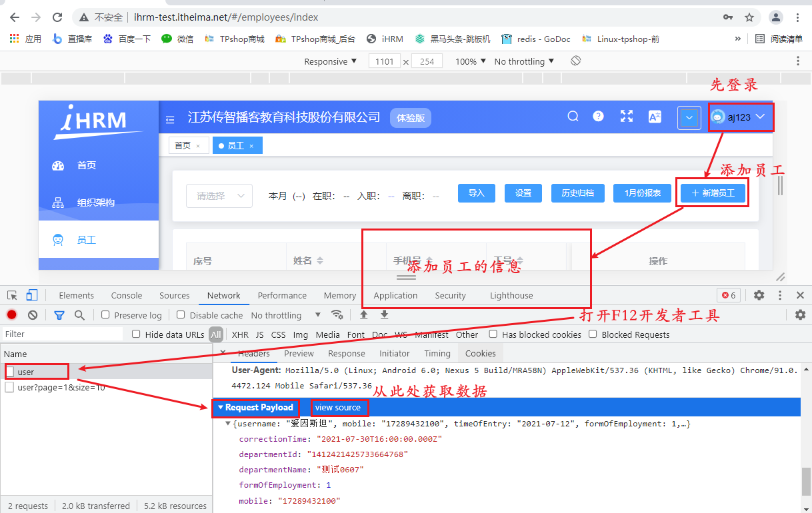Open network conditions wifi icon
The width and height of the screenshot is (812, 513).
pos(337,314)
